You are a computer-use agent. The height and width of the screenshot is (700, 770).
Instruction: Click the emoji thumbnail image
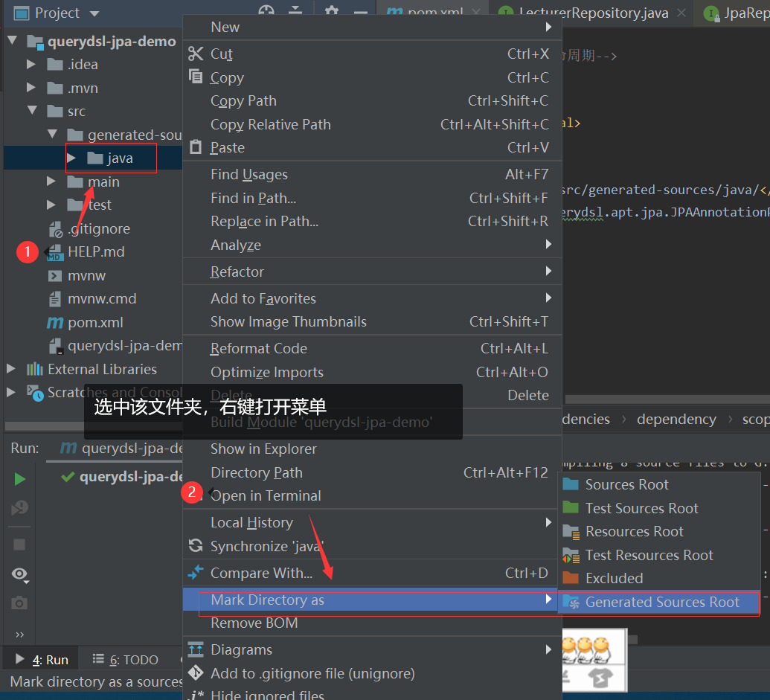[x=594, y=660]
